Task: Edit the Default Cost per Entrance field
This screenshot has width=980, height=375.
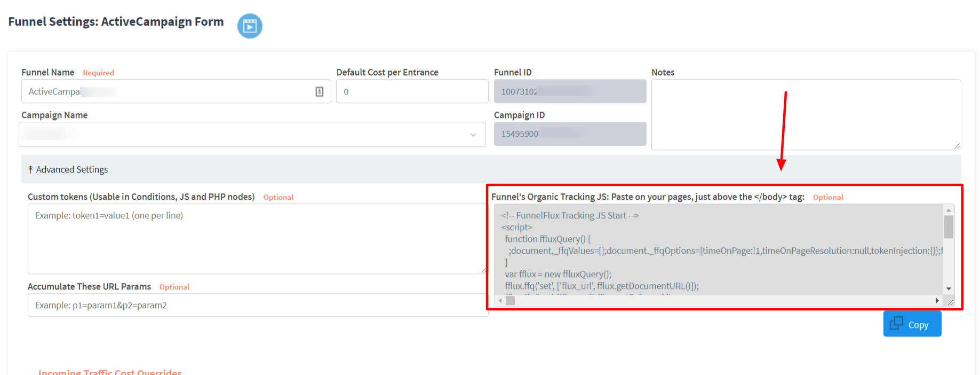Action: (x=412, y=91)
